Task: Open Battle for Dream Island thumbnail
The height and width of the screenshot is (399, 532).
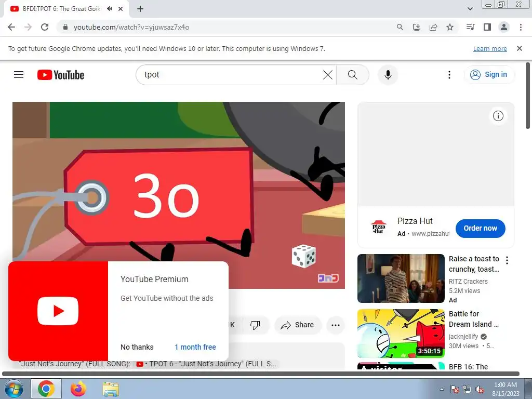Action: tap(401, 334)
